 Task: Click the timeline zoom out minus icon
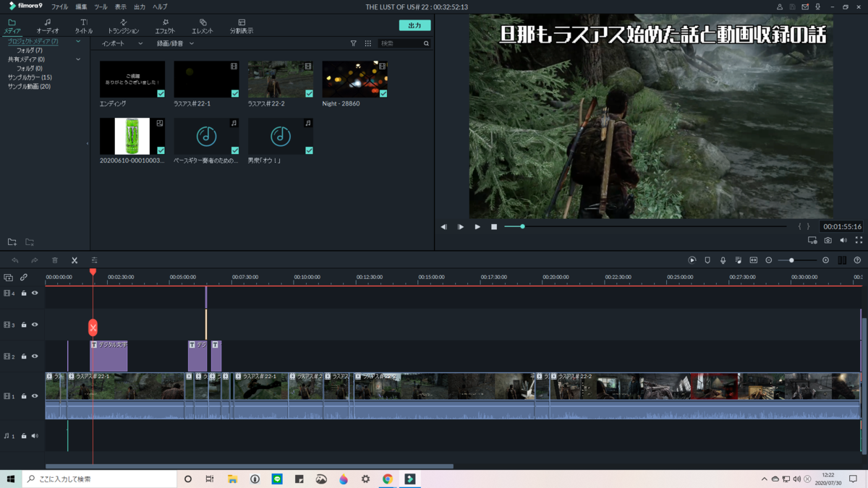click(x=769, y=260)
